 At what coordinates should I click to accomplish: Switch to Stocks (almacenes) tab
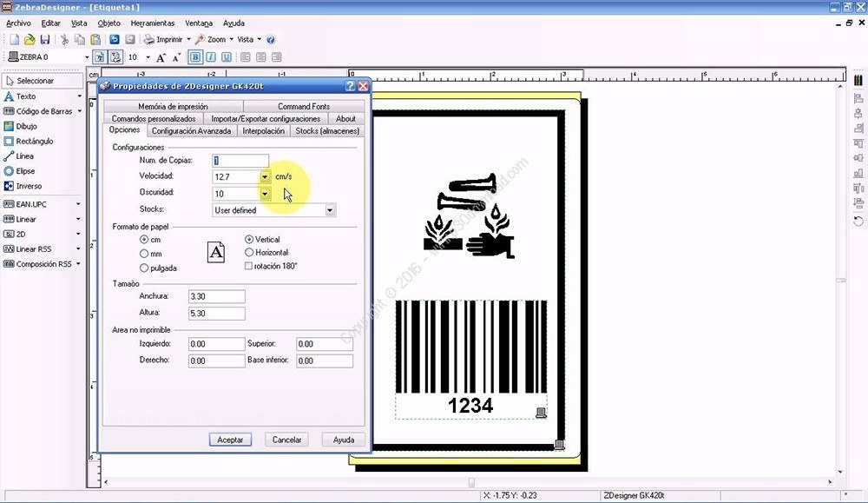(327, 130)
